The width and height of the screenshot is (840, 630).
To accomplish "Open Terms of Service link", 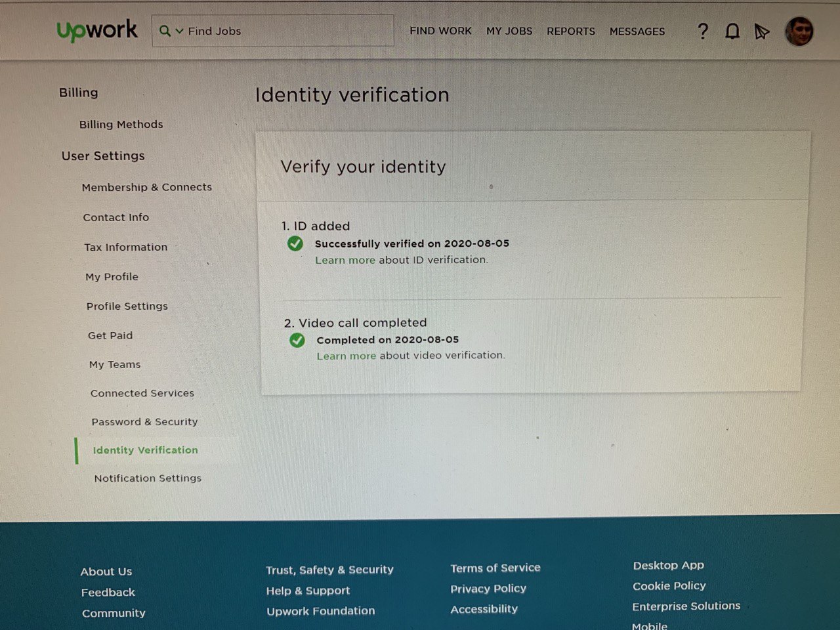I will (x=495, y=568).
